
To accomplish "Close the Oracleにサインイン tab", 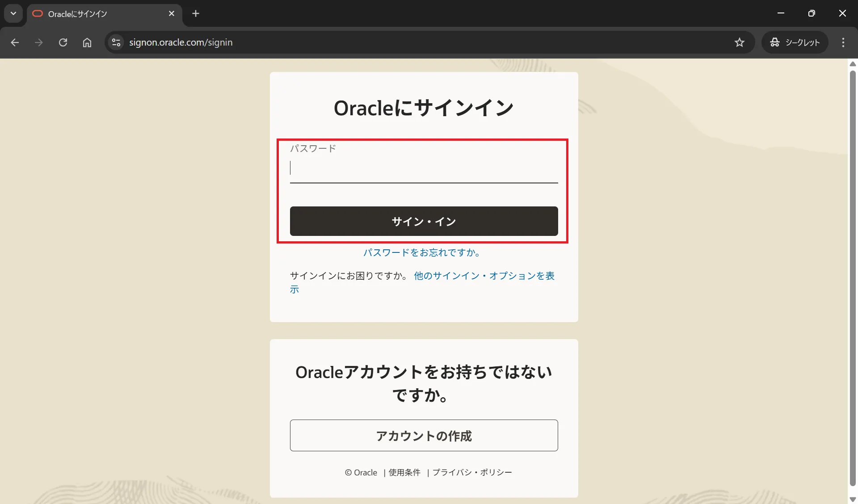I will (172, 14).
